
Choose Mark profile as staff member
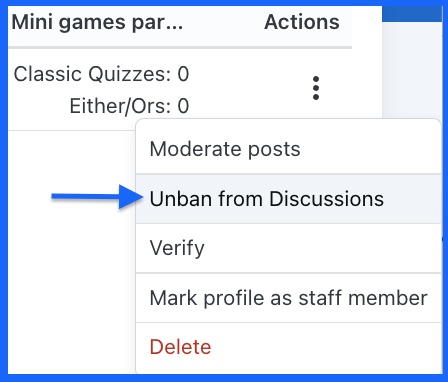point(289,298)
